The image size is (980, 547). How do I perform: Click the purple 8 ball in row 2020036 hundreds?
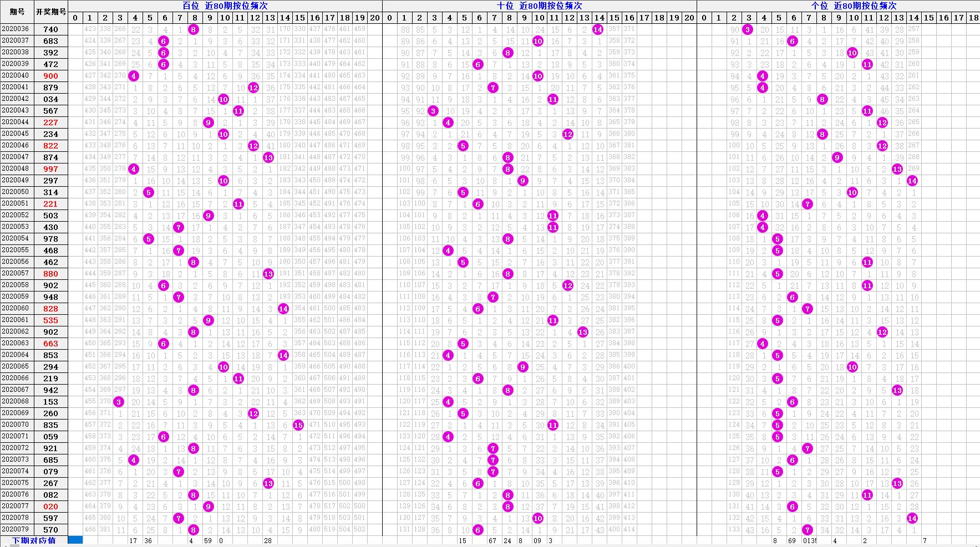point(194,29)
